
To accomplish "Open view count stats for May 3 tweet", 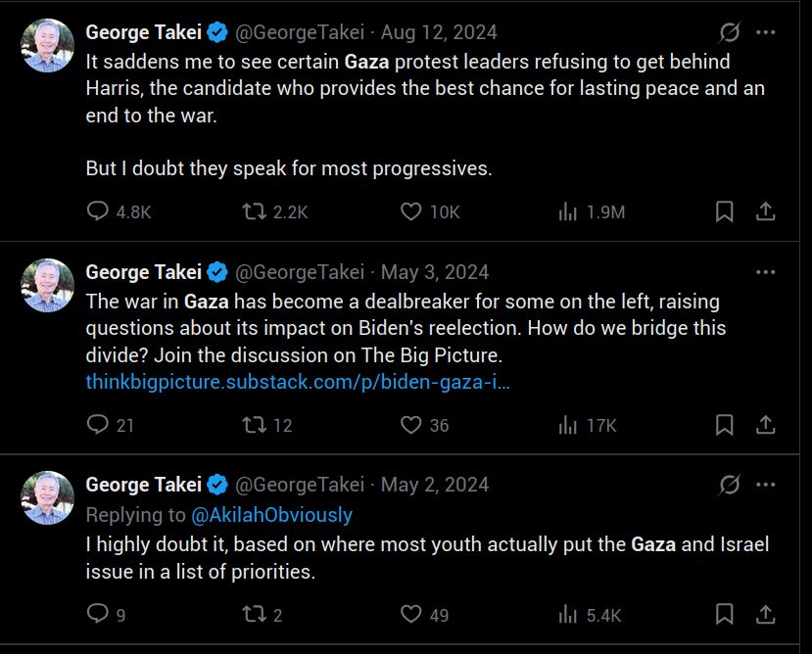I will (x=567, y=424).
